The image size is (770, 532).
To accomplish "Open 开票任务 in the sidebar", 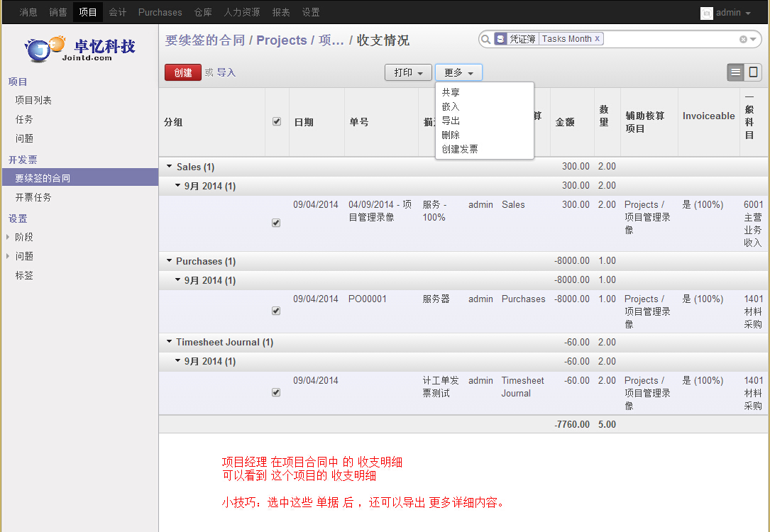I will click(x=33, y=197).
